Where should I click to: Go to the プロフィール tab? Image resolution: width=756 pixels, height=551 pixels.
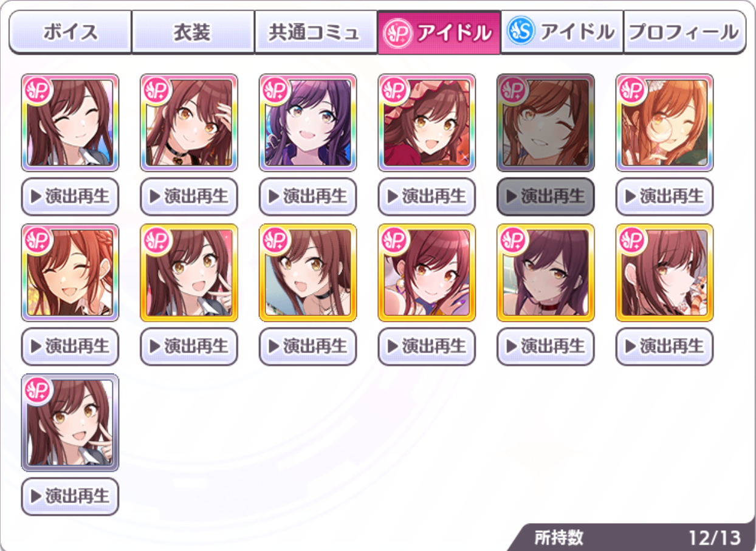[685, 32]
